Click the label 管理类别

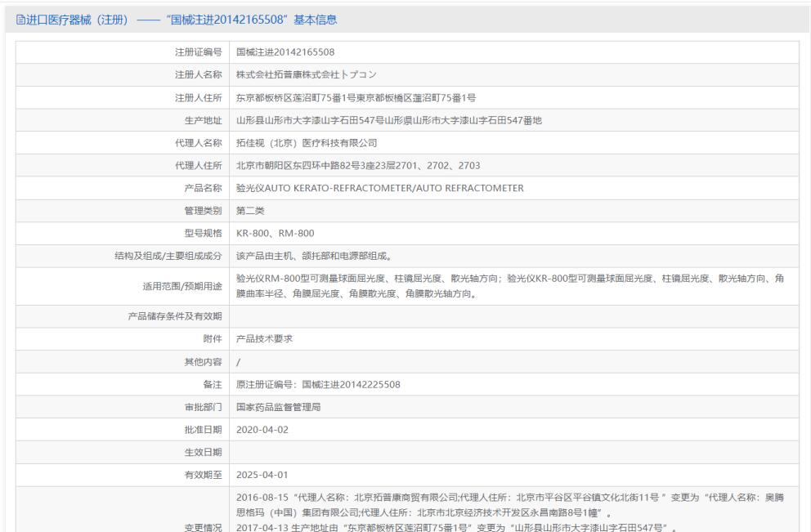point(203,211)
